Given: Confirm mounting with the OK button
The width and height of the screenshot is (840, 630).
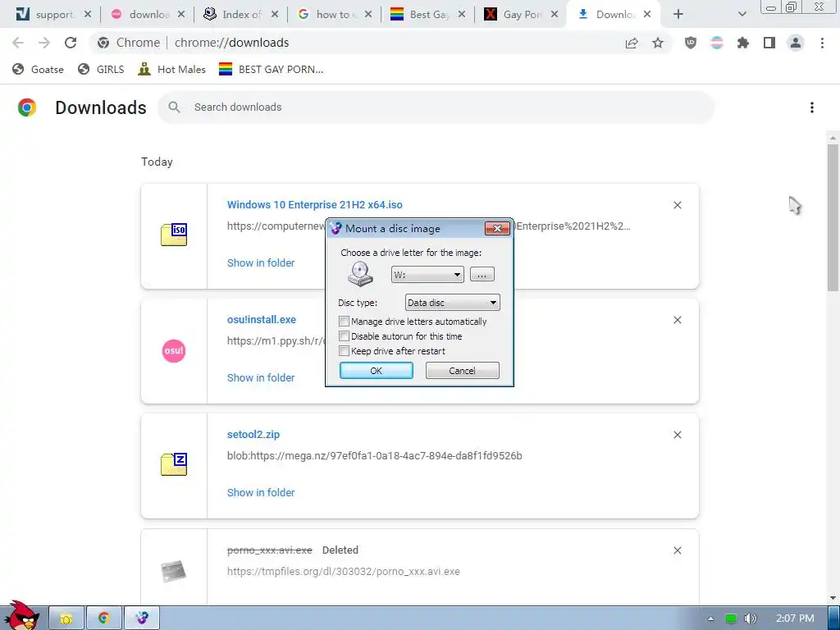Looking at the screenshot, I should click(376, 371).
